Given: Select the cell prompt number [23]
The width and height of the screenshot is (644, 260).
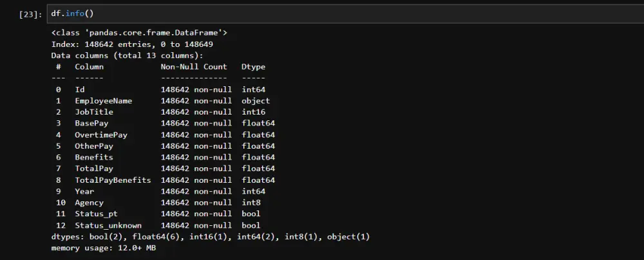Looking at the screenshot, I should coord(32,14).
